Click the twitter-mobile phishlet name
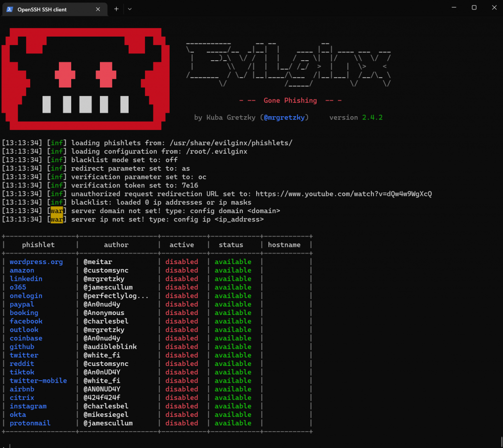Image resolution: width=503 pixels, height=448 pixels. pos(38,381)
